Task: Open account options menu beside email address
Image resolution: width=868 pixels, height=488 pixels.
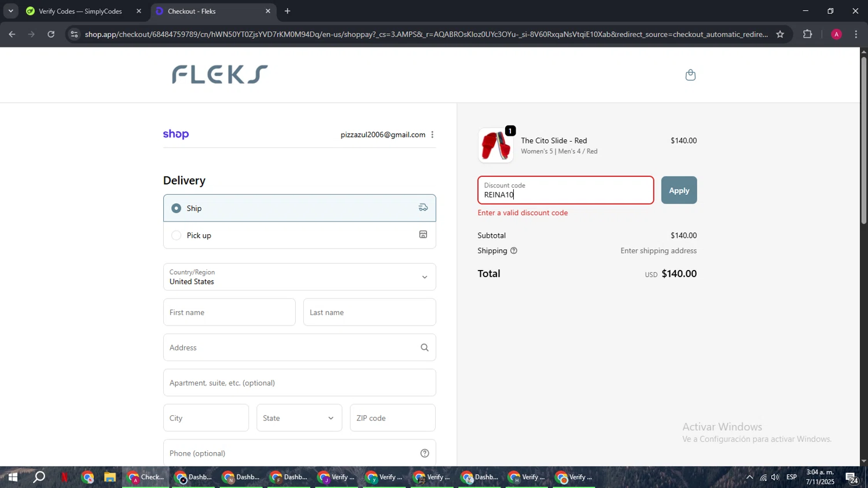Action: pos(432,135)
